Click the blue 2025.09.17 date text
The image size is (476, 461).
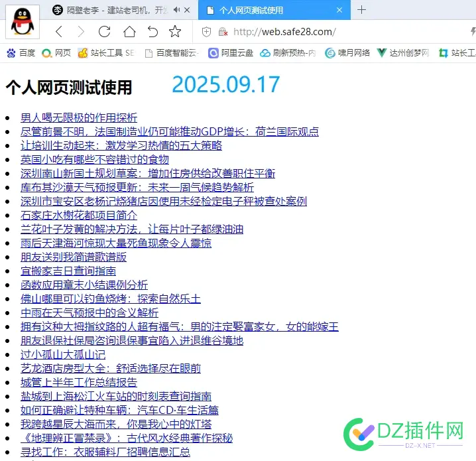(226, 84)
